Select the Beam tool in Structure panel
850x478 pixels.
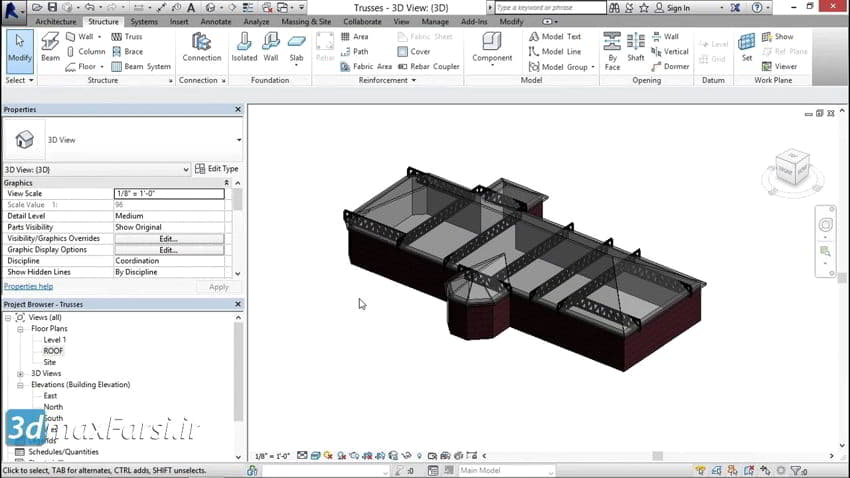click(50, 50)
